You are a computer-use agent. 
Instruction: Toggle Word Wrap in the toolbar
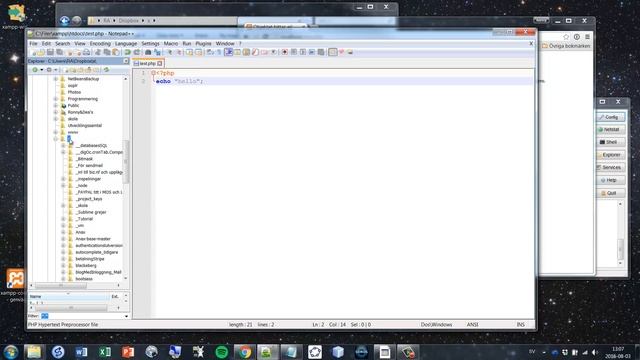click(209, 52)
